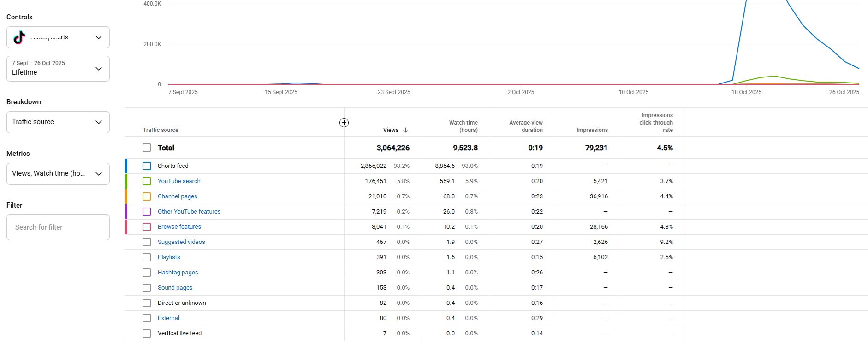868x356 pixels.
Task: Sort by Watch time (hours) column
Action: tap(463, 126)
